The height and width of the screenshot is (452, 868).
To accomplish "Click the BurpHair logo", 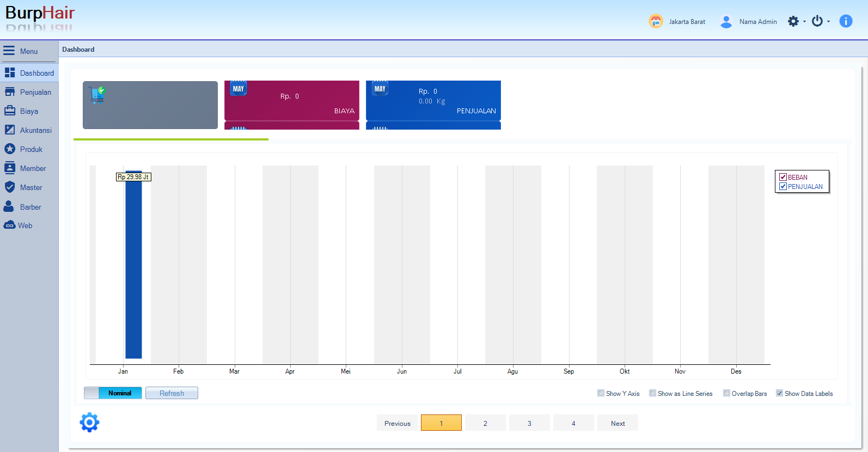I will coord(40,13).
